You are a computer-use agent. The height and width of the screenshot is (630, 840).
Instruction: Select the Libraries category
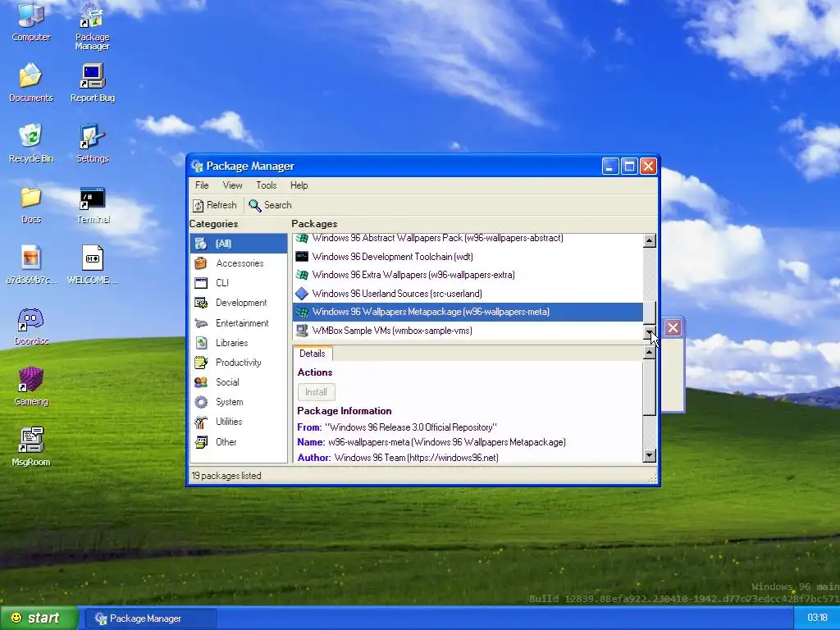tap(239, 343)
